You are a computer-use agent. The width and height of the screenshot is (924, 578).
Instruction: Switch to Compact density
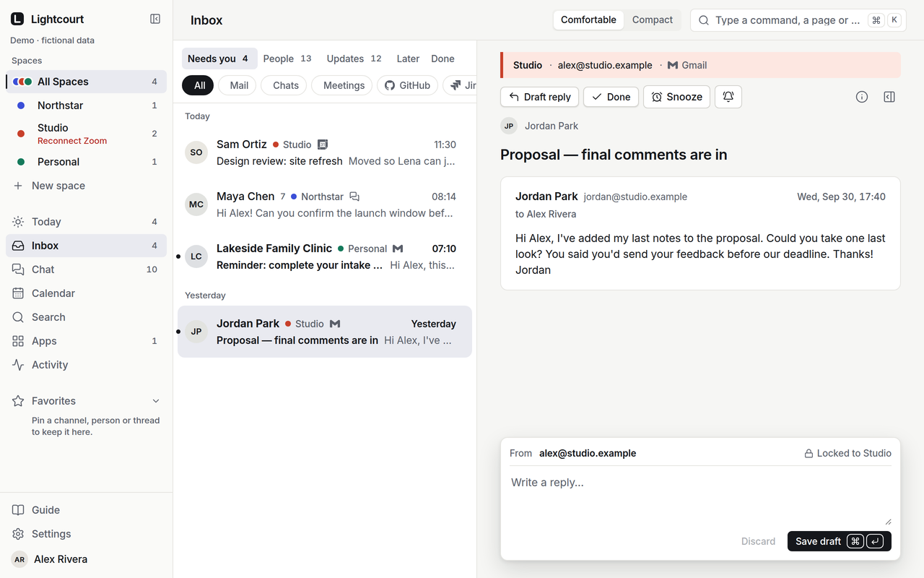(653, 20)
